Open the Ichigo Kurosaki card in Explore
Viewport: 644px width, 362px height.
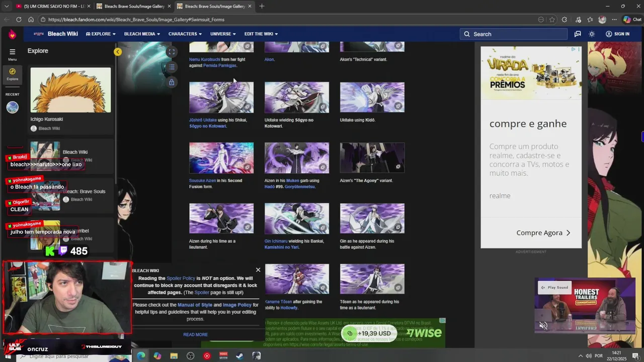(70, 100)
